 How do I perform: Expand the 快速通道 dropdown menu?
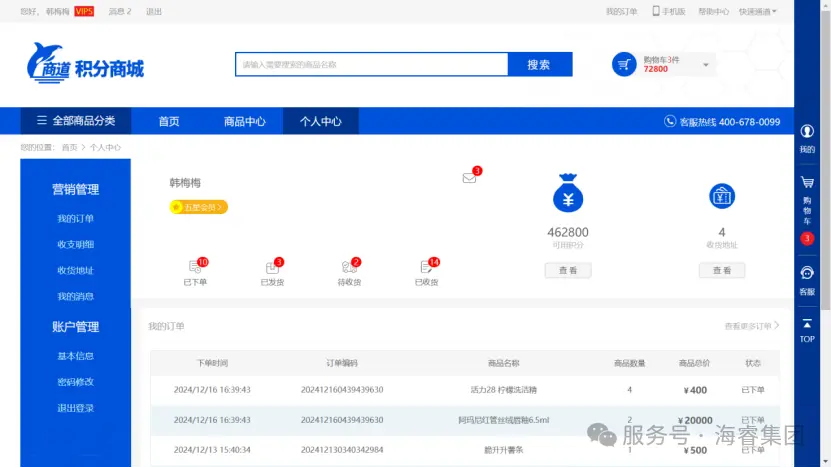pos(758,11)
